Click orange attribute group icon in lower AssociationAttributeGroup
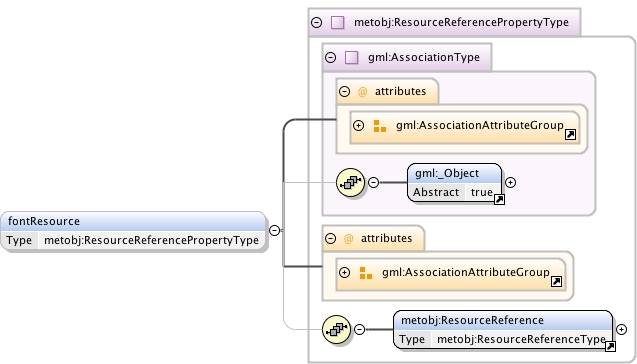The width and height of the screenshot is (637, 364). point(366,273)
